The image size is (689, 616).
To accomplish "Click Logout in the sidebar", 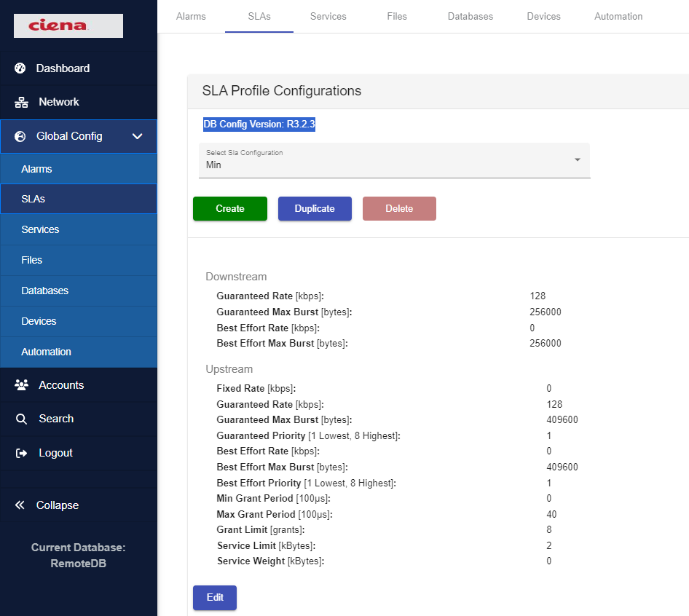I will point(79,453).
